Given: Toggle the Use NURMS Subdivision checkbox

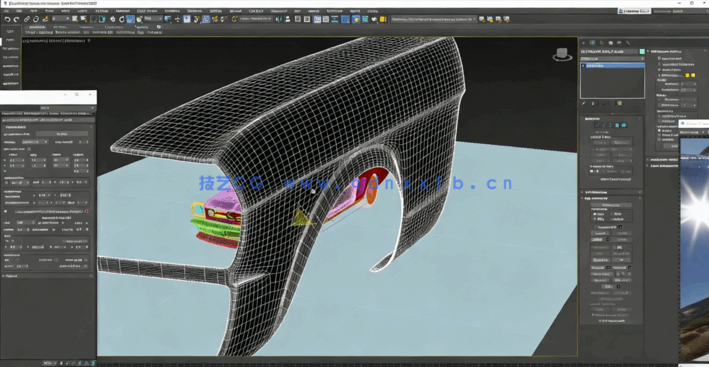Looking at the screenshot, I should 659,64.
